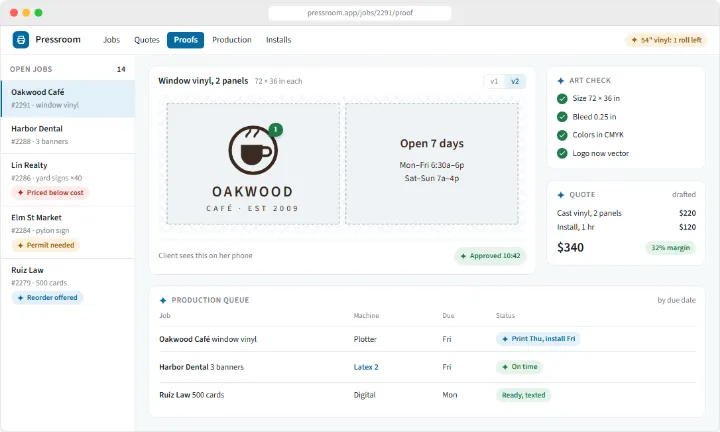Click the green check icon for Logo now vector
The height and width of the screenshot is (432, 720).
tap(562, 153)
